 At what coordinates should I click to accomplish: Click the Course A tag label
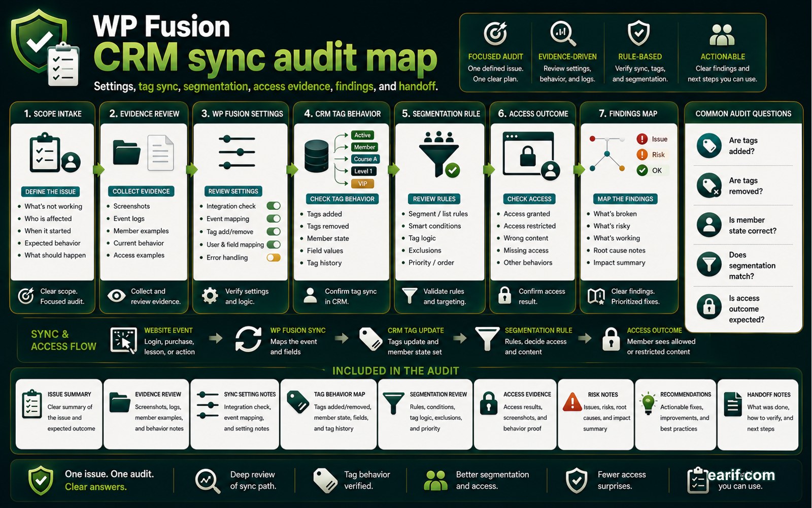[x=365, y=159]
